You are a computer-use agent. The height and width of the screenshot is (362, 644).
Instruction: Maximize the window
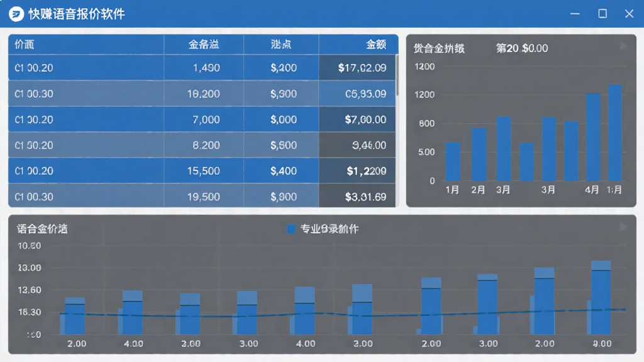(x=602, y=14)
